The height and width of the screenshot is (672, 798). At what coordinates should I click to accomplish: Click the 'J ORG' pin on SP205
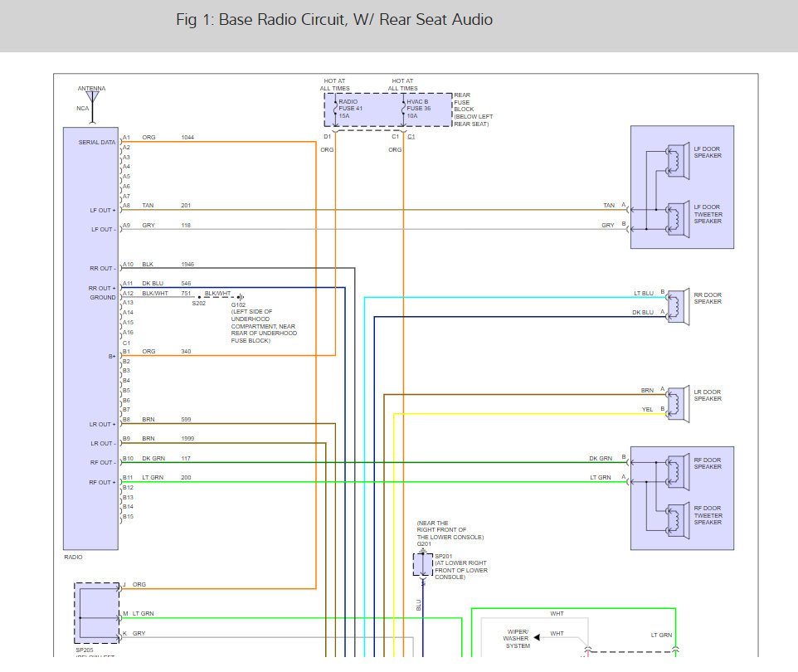tap(134, 584)
